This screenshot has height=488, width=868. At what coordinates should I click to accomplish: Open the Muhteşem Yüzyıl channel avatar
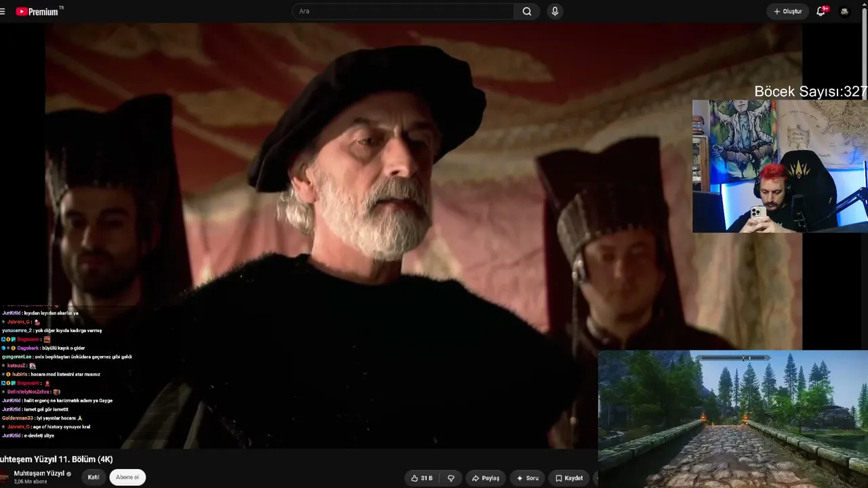point(4,477)
